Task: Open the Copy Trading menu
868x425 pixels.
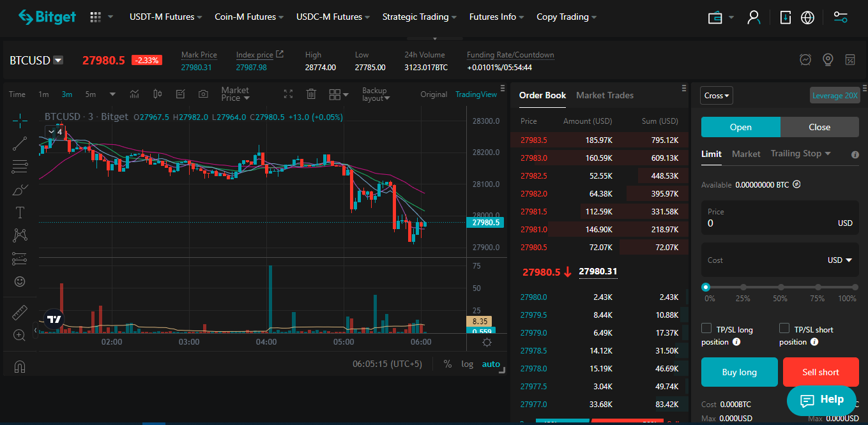Action: point(567,17)
